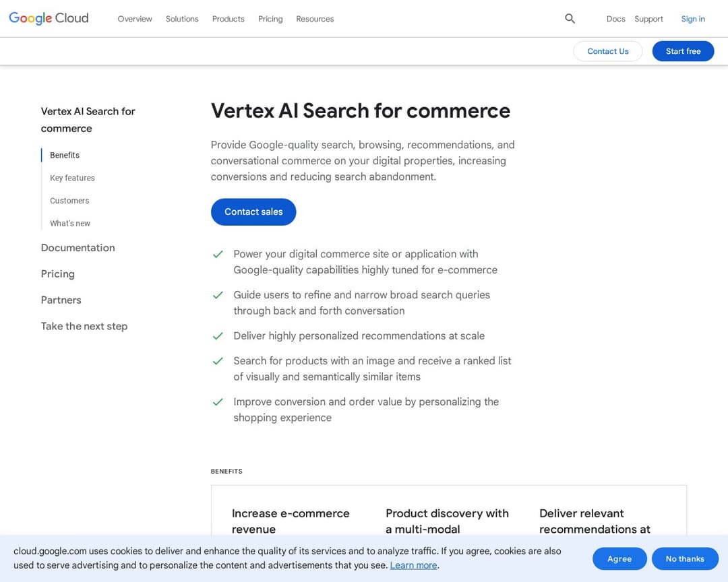Image resolution: width=728 pixels, height=582 pixels.
Task: Open the Solutions menu
Action: point(182,19)
